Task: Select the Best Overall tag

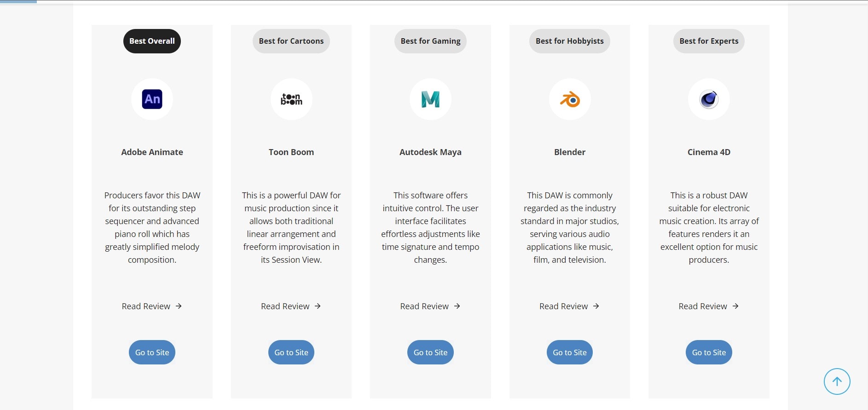Action: click(152, 41)
